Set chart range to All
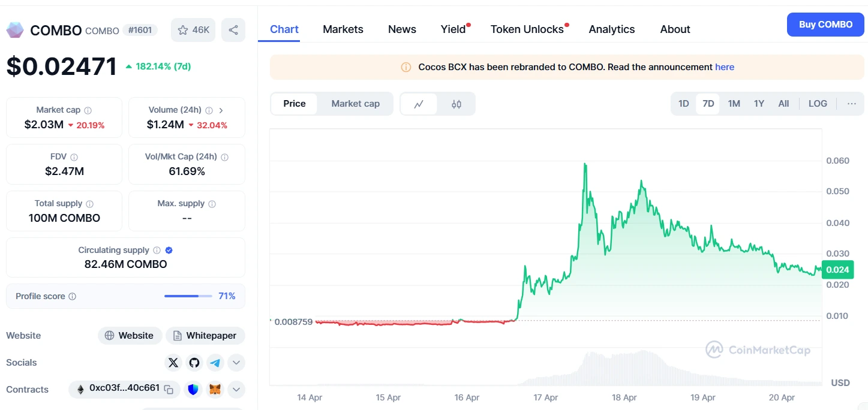The width and height of the screenshot is (868, 410). coord(783,104)
